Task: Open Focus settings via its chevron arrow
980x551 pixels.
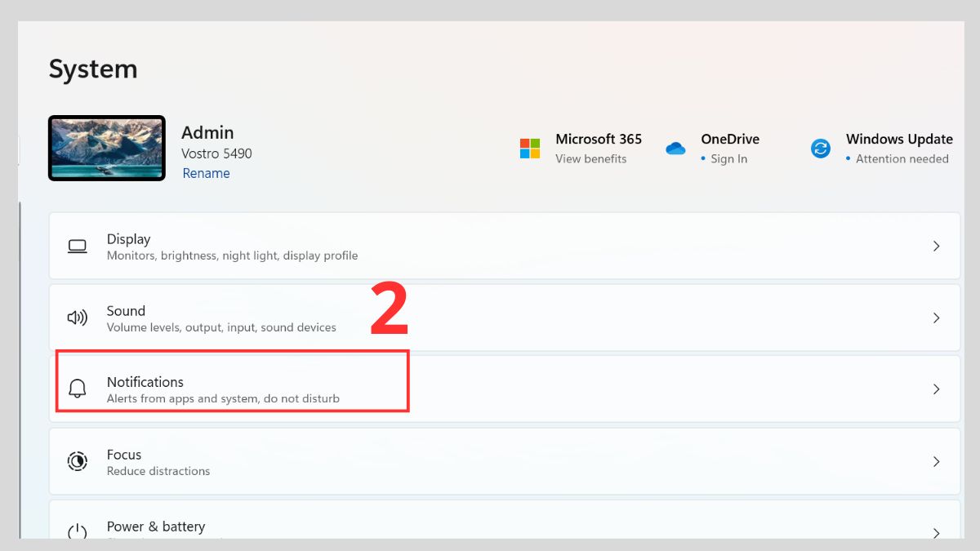Action: click(x=936, y=462)
